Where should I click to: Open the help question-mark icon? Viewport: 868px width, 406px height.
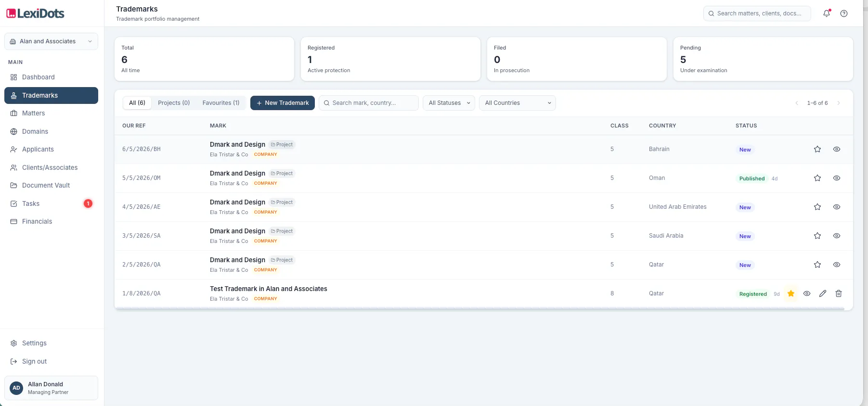[844, 13]
